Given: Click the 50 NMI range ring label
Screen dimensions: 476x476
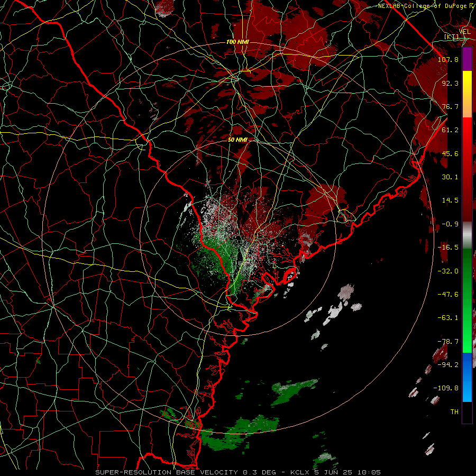Looking at the screenshot, I should [x=237, y=140].
